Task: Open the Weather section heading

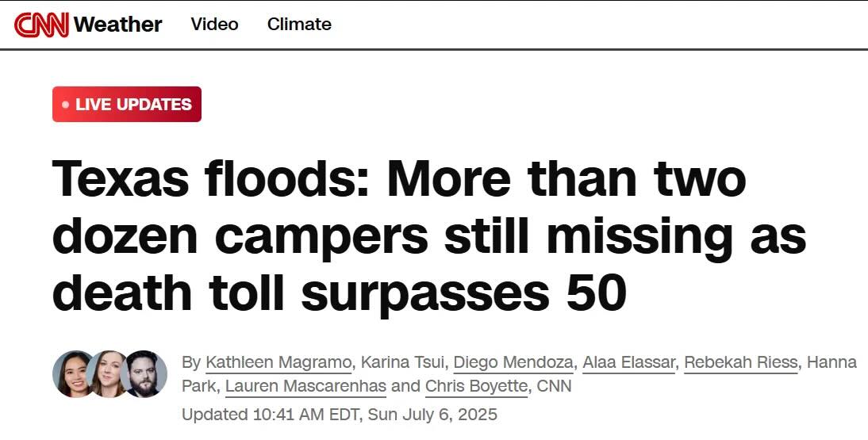Action: [117, 25]
